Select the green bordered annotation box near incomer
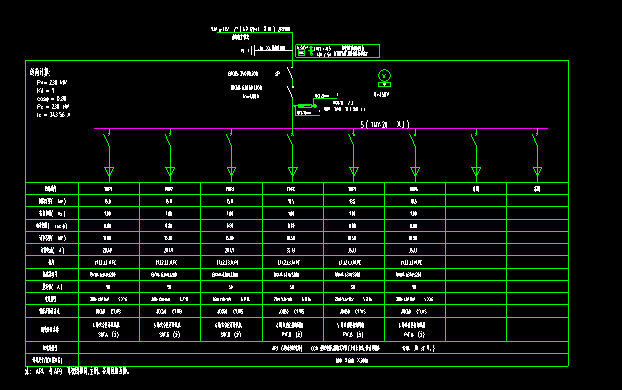Viewport: 622px width, 390px height. [x=337, y=51]
